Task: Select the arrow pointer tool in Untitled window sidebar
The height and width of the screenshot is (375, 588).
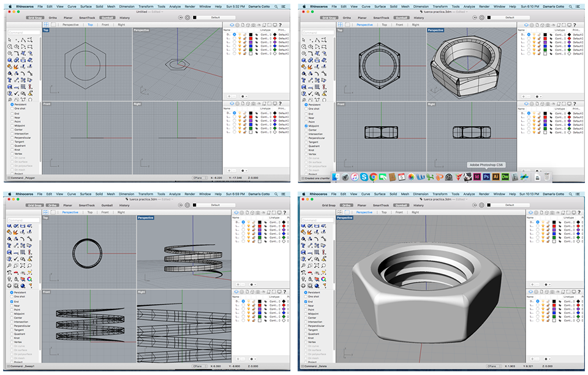Action: coord(10,40)
